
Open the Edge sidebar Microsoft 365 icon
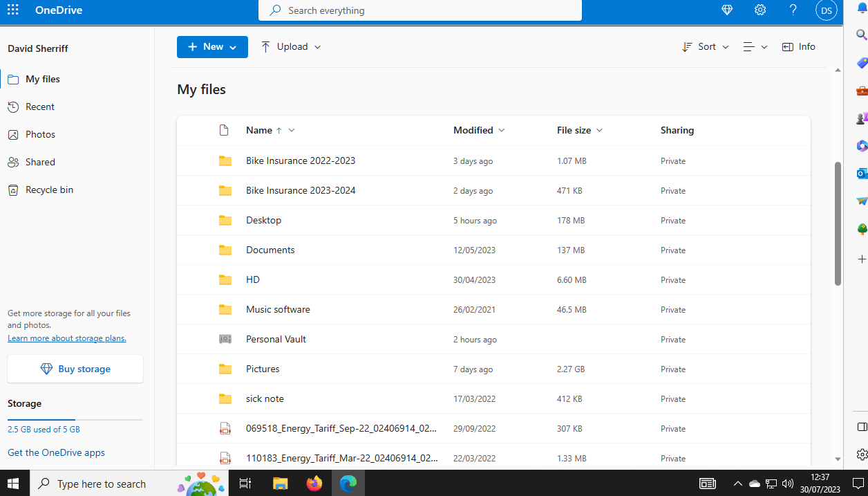pos(862,146)
